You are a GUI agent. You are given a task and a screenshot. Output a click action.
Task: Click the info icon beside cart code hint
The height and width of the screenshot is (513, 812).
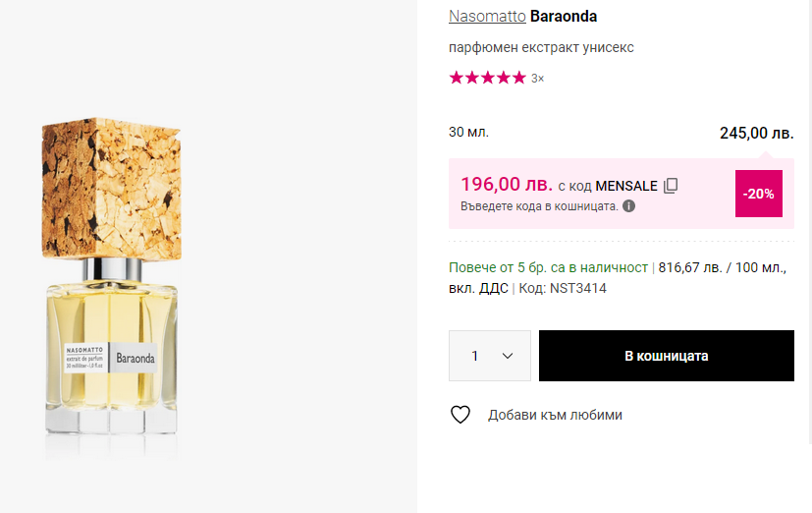click(628, 206)
